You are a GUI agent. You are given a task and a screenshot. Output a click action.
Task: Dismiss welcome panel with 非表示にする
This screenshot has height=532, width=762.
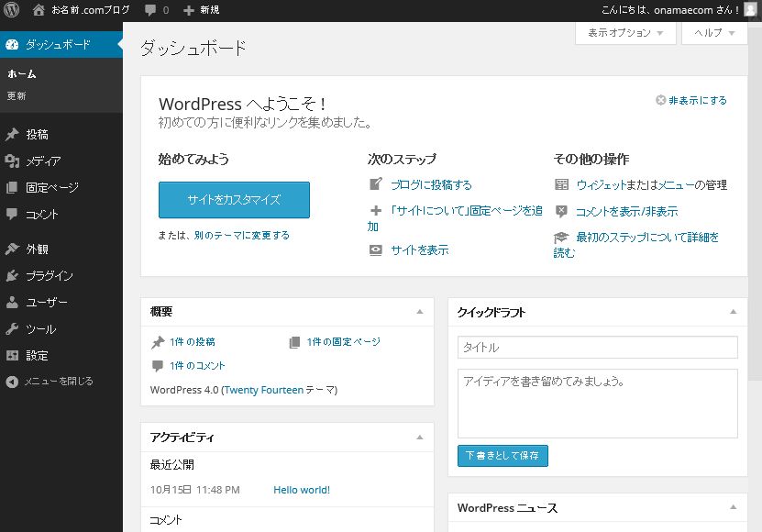point(691,100)
